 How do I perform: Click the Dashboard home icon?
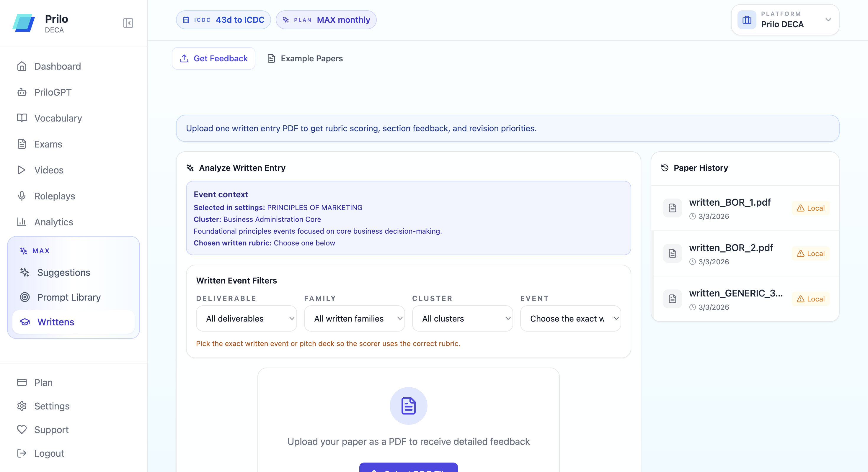coord(22,66)
